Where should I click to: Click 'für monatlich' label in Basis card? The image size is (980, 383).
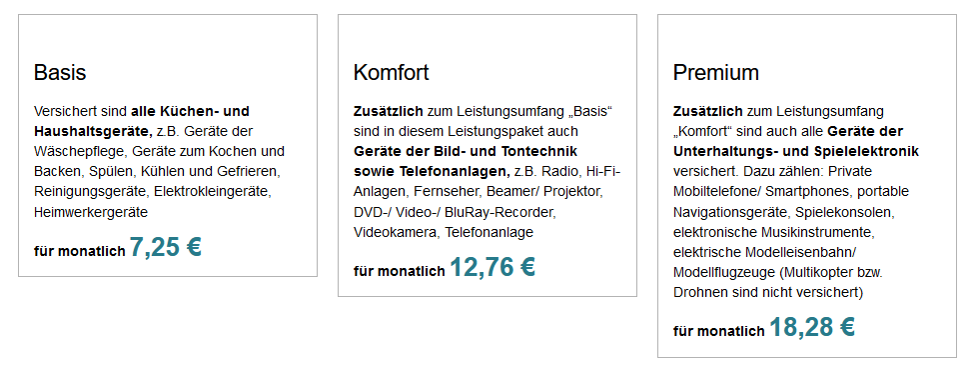click(x=80, y=252)
